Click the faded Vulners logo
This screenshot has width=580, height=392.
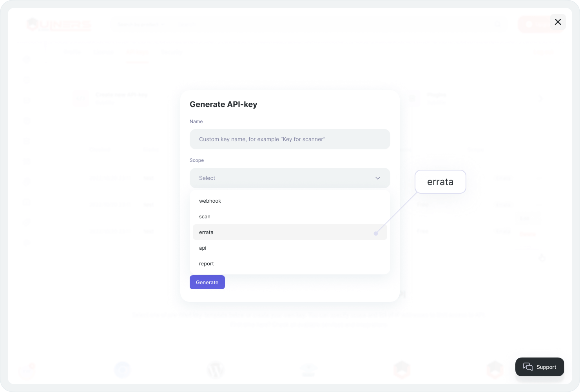tap(59, 24)
